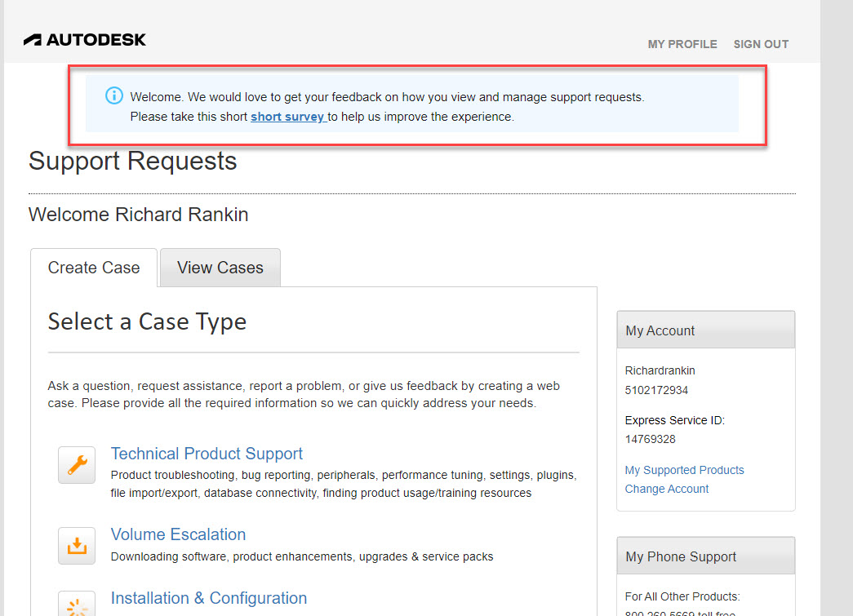
Task: Click the download icon beside Volume Escalation
Action: (76, 545)
